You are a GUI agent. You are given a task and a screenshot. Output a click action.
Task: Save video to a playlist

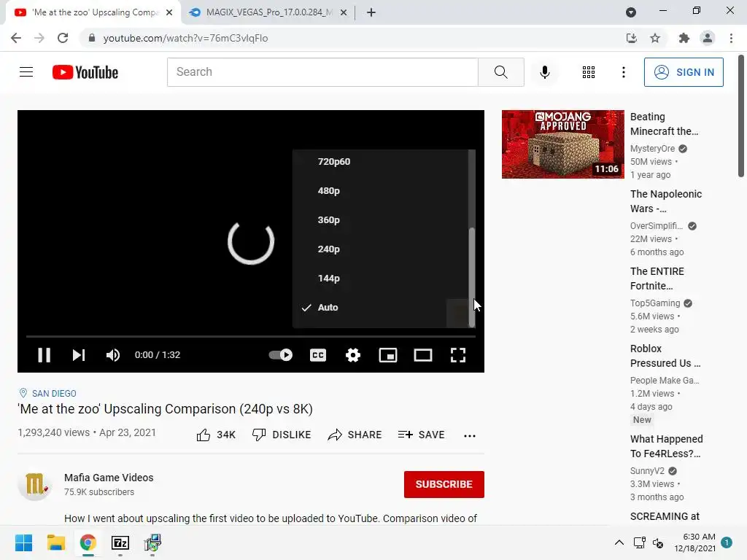point(421,435)
